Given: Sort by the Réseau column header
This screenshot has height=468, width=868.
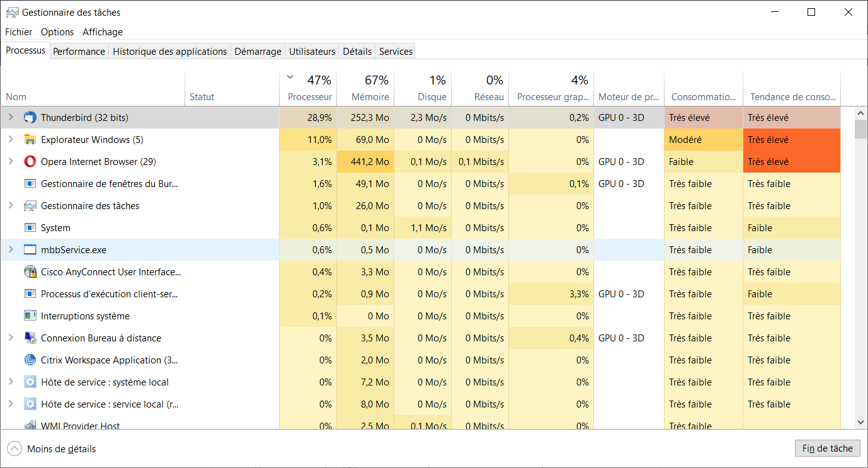Looking at the screenshot, I should (480, 89).
